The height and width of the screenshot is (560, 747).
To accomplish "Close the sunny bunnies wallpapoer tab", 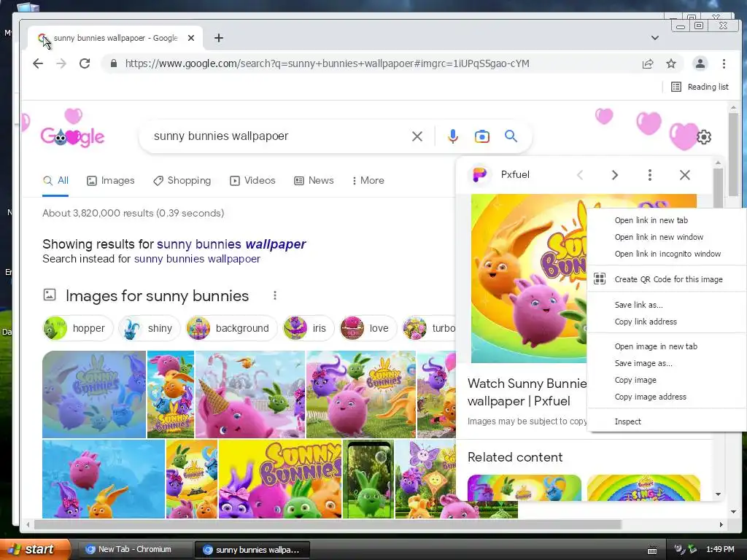I will tap(191, 38).
